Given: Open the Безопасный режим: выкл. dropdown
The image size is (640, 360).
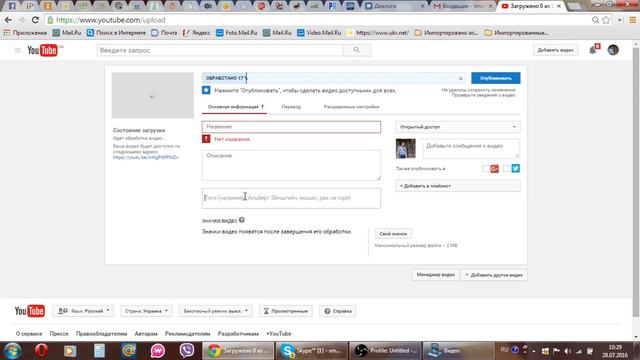Looking at the screenshot, I should (216, 311).
